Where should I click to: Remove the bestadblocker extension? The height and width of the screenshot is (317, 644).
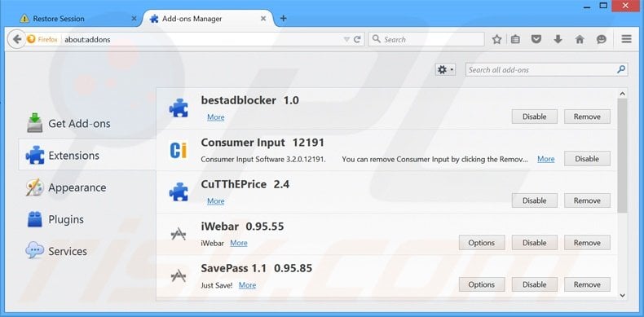point(587,117)
